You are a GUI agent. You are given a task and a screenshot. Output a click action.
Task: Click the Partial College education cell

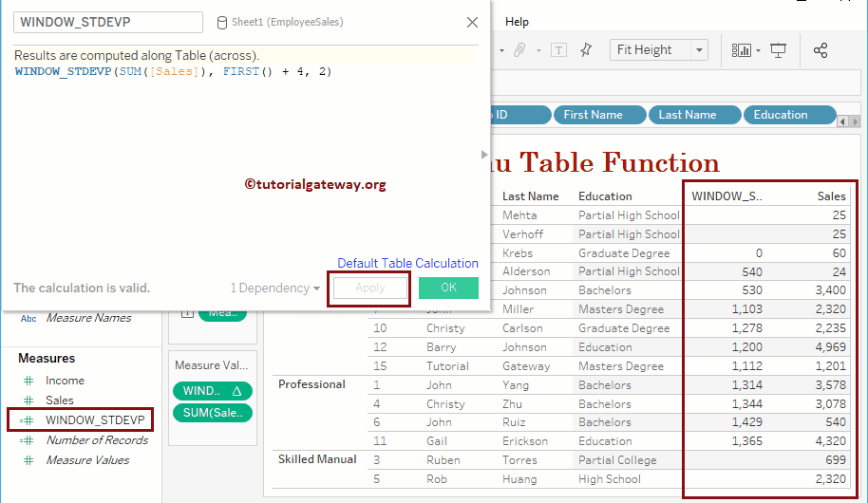[x=617, y=460]
